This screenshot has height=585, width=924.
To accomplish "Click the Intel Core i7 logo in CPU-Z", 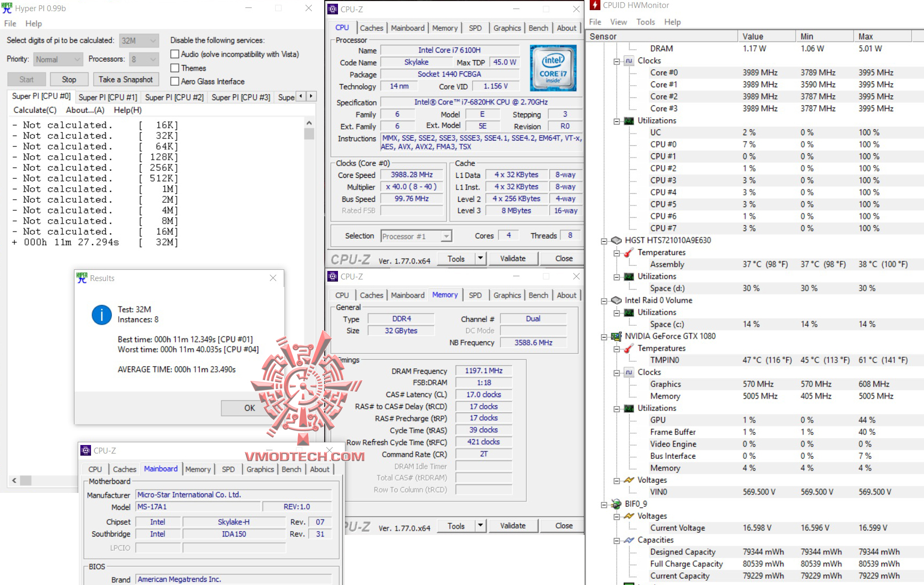I will point(552,68).
